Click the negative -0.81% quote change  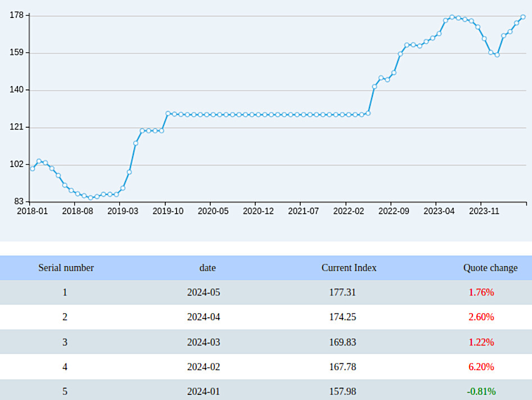[x=481, y=392]
